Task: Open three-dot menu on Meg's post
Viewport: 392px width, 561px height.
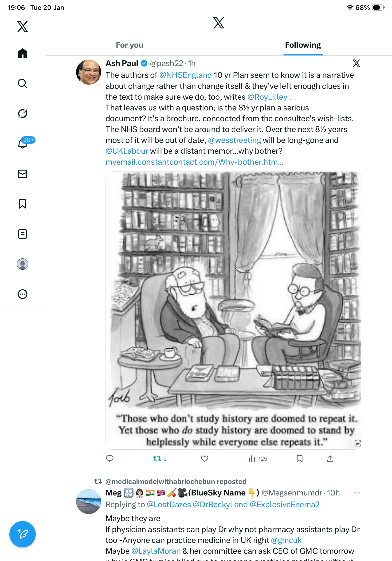Action: (357, 493)
